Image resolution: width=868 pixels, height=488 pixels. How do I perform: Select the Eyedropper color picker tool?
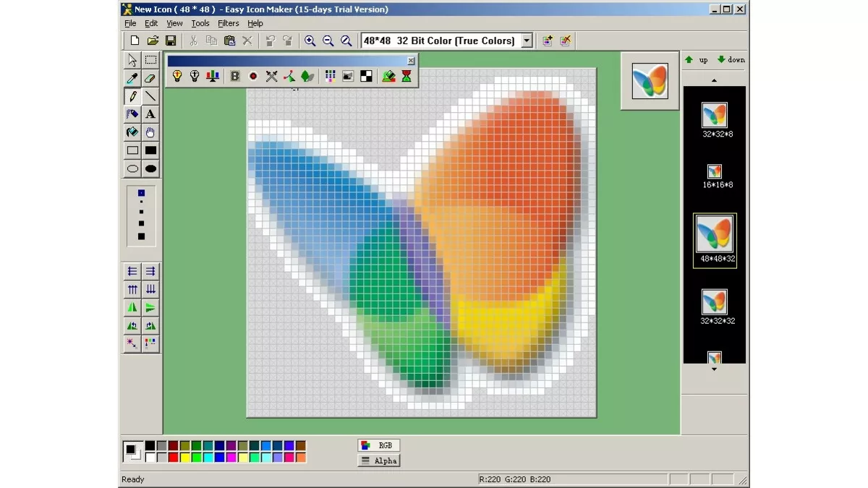pyautogui.click(x=132, y=78)
